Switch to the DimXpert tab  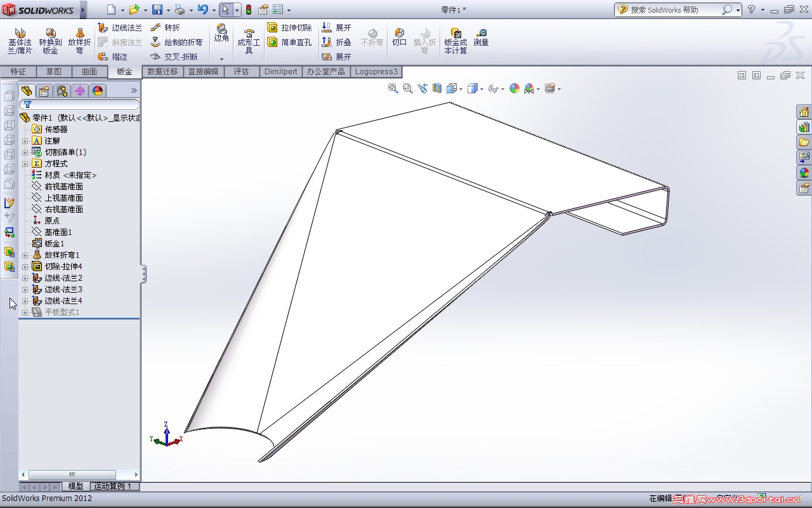click(281, 72)
